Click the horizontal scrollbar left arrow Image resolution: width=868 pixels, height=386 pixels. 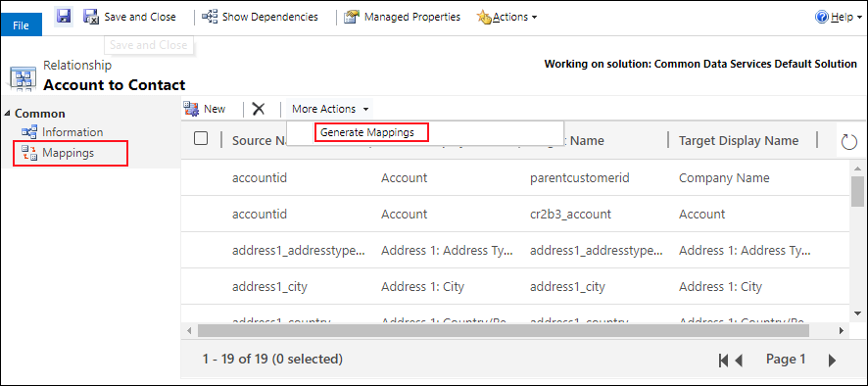point(189,330)
